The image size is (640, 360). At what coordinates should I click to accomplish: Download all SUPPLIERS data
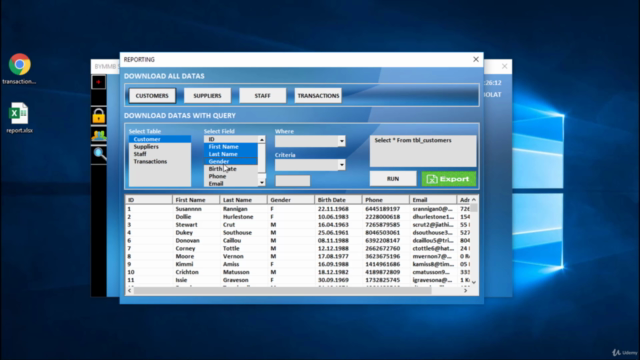[x=207, y=96]
